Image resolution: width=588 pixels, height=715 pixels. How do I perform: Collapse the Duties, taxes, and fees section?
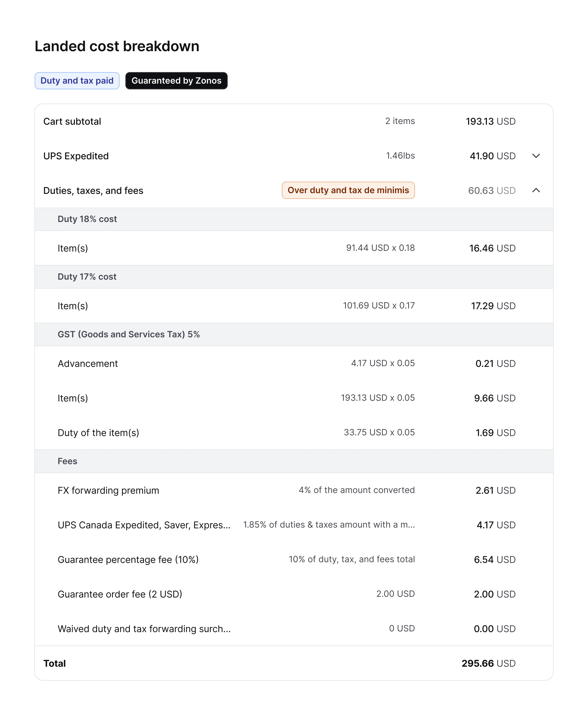point(536,190)
